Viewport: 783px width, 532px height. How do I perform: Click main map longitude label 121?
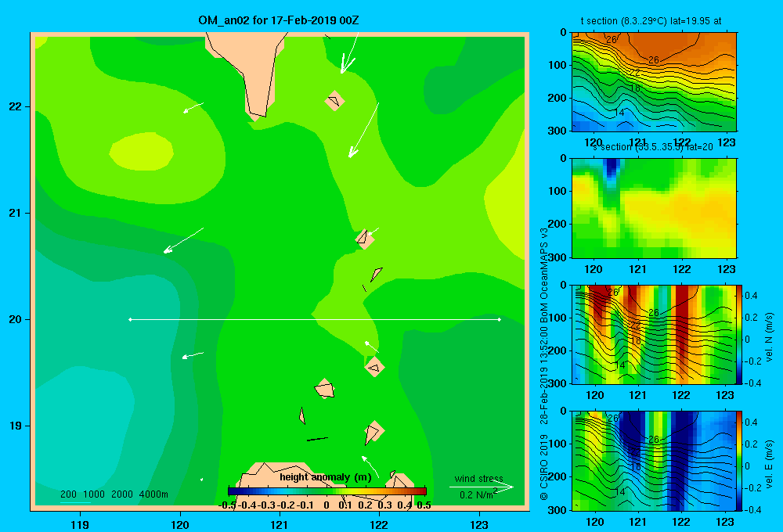[x=280, y=524]
